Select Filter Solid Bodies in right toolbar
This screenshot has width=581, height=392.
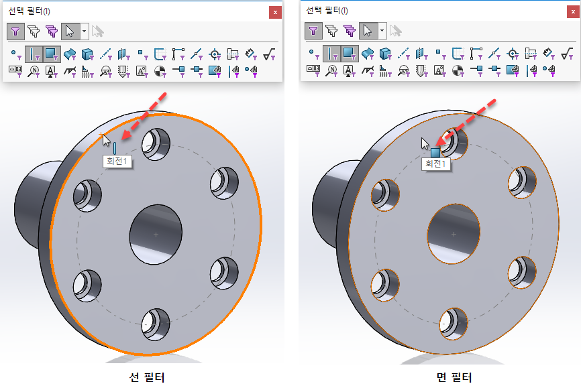click(385, 54)
